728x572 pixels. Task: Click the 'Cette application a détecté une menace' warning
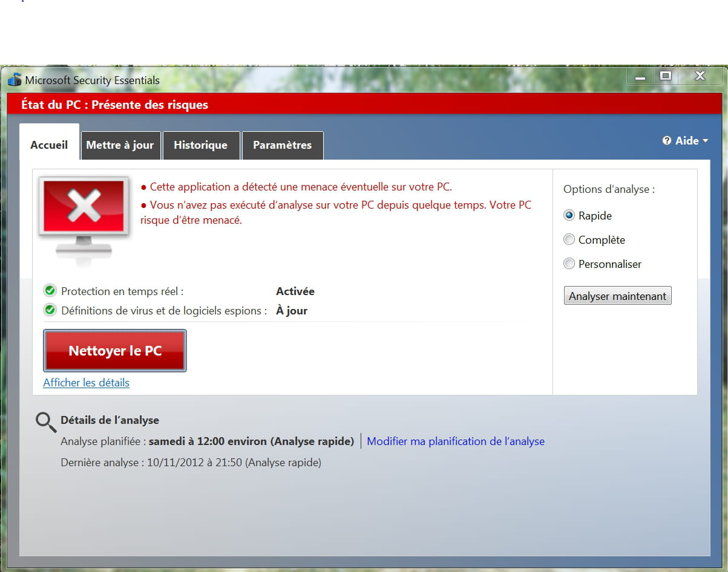pyautogui.click(x=297, y=187)
